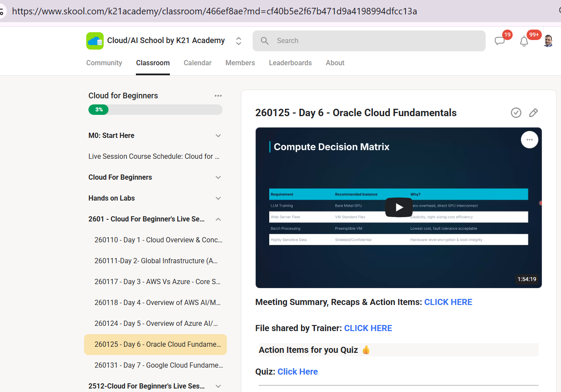Focus the Search input field
Image resolution: width=561 pixels, height=392 pixels.
(x=369, y=41)
